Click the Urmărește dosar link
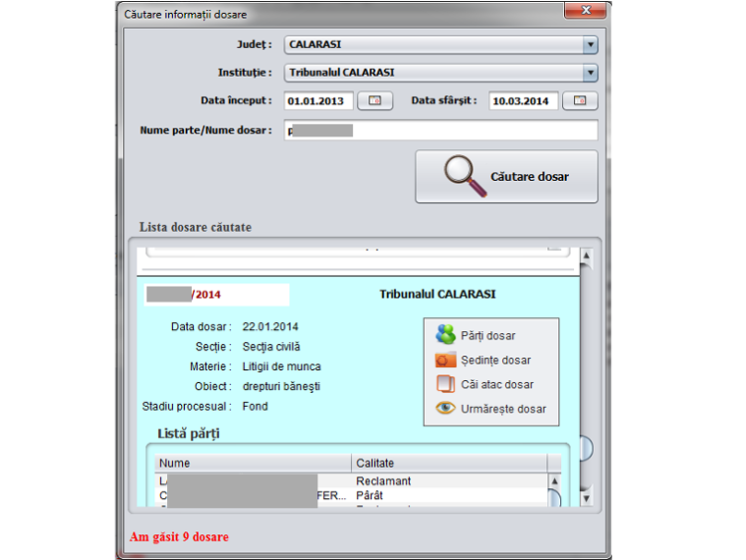 click(503, 409)
